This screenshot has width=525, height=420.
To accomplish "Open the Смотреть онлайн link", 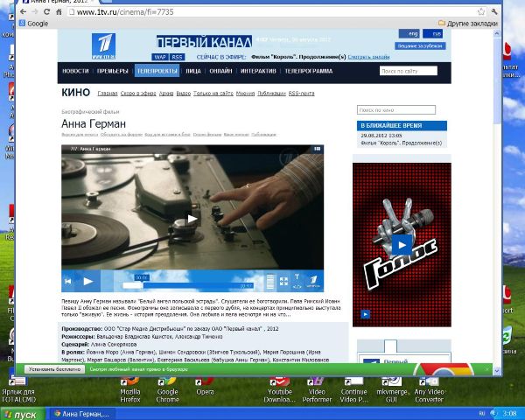I will pyautogui.click(x=368, y=57).
